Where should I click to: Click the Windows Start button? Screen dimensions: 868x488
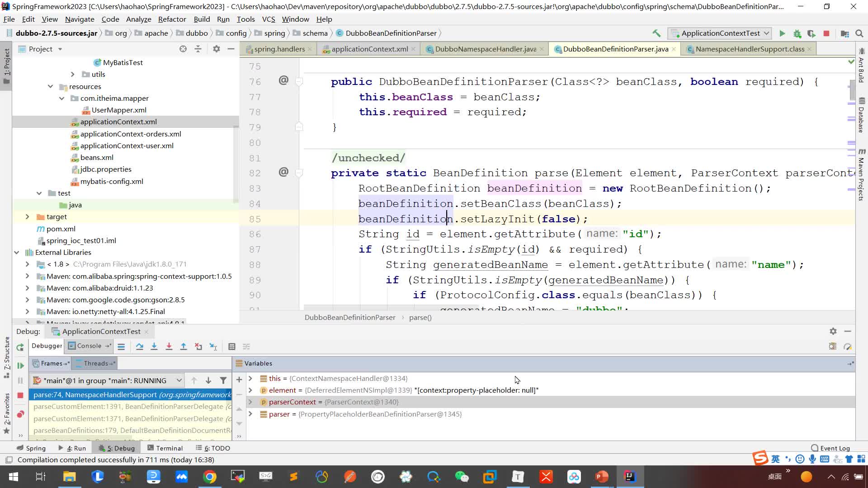pos(13,476)
